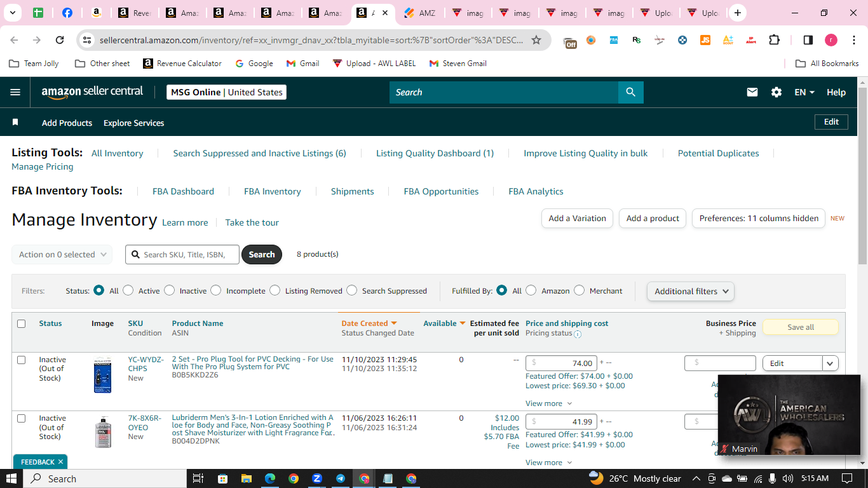Open the All Inventory tab
The width and height of the screenshot is (868, 488).
tap(118, 153)
